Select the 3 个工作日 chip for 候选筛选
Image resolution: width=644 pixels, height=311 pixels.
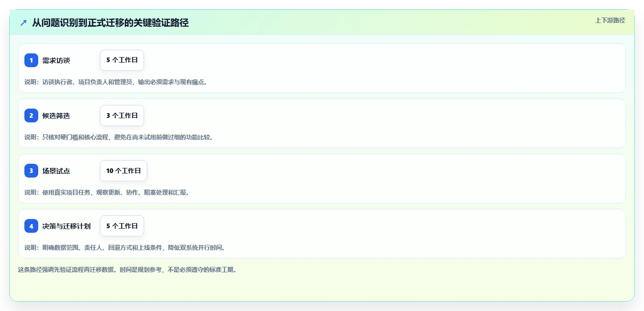[x=122, y=115]
